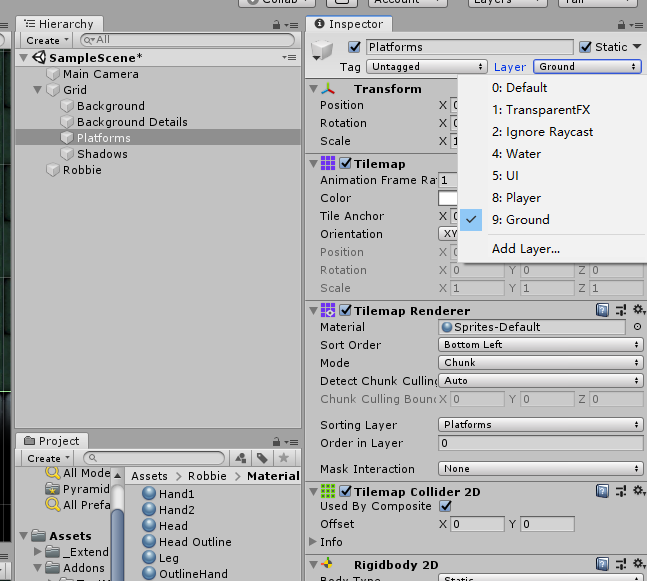This screenshot has height=581, width=647.
Task: Open Tilemap Renderer gear settings
Action: click(639, 310)
